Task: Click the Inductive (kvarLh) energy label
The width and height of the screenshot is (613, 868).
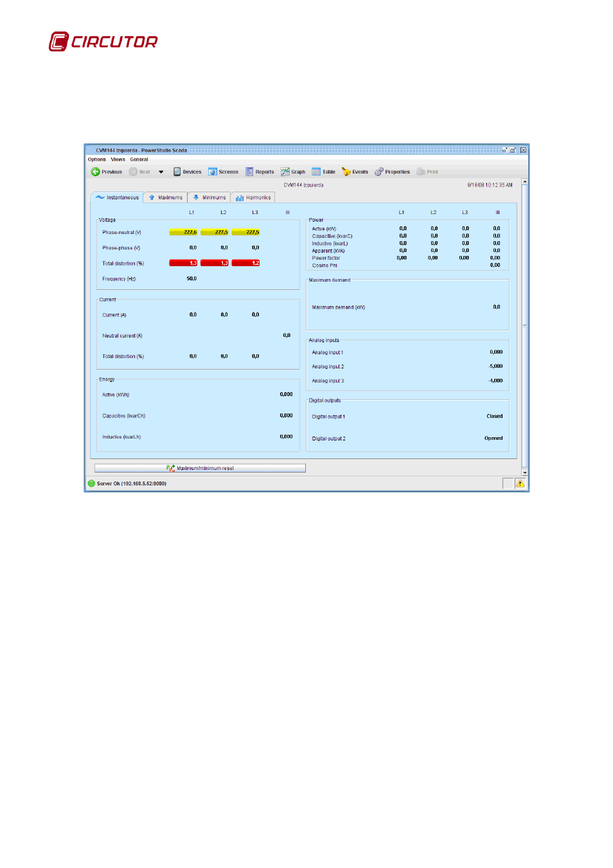Action: 121,437
